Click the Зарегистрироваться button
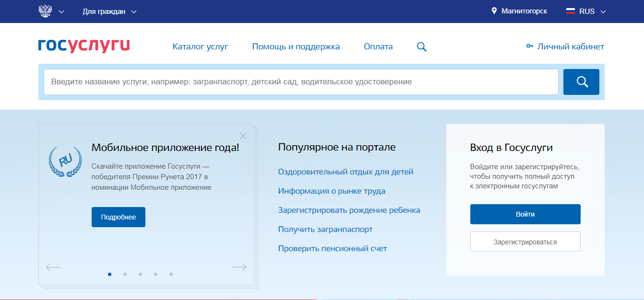Screen dimensions: 644x300 [x=525, y=242]
